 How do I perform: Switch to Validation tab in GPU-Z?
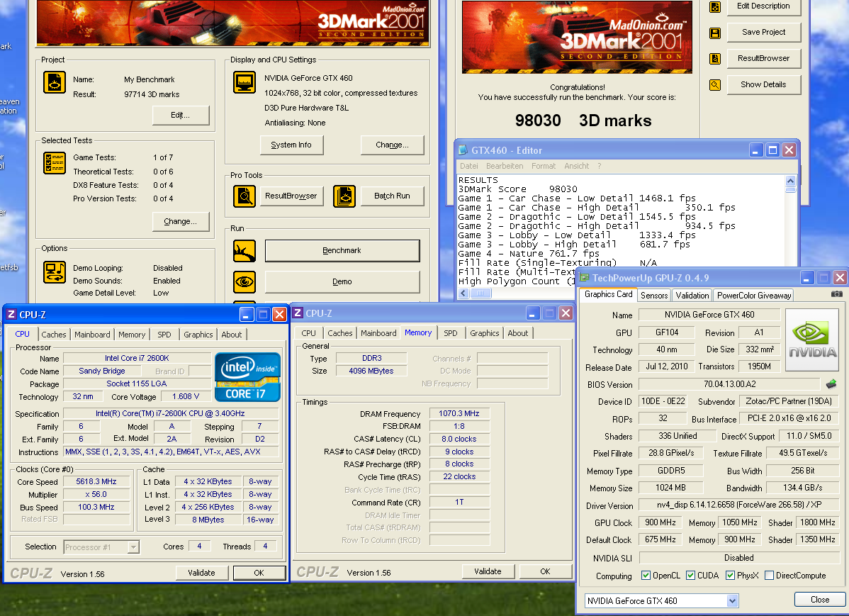click(x=692, y=296)
